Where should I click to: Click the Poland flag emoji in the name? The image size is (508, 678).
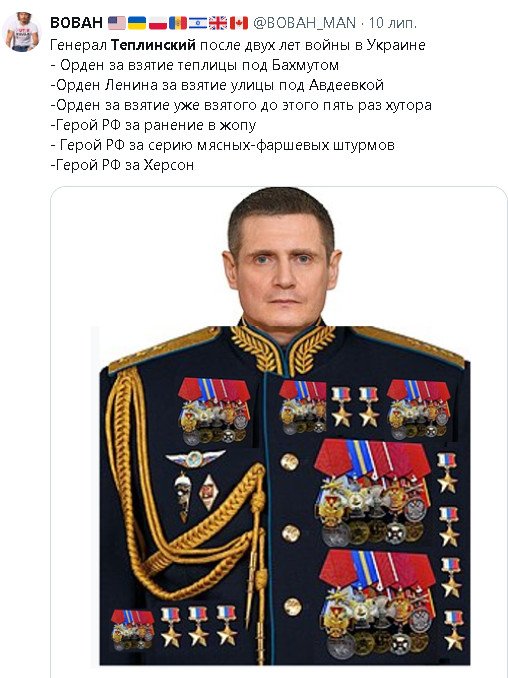click(x=158, y=23)
